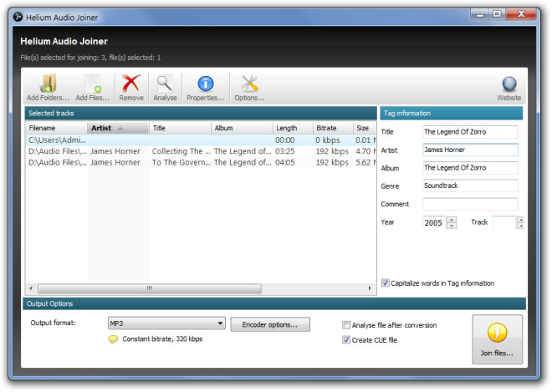Click the Add Files toolbar icon

coord(93,84)
